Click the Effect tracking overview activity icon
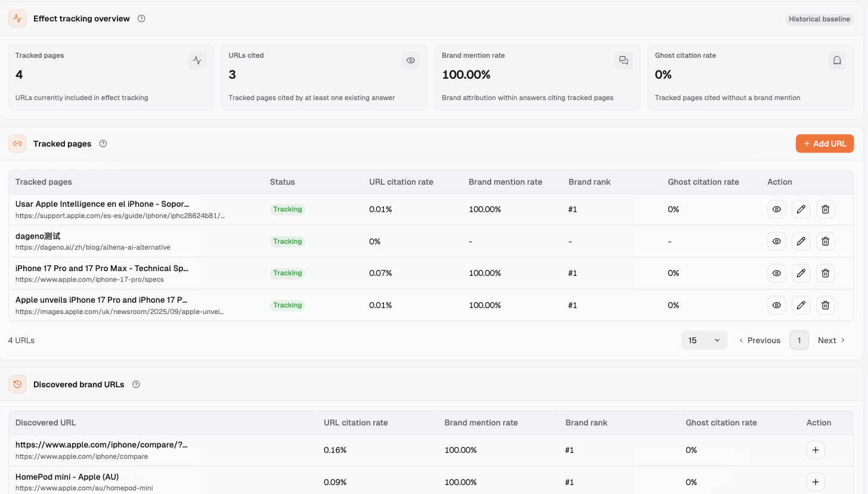The width and height of the screenshot is (868, 494). coord(18,18)
